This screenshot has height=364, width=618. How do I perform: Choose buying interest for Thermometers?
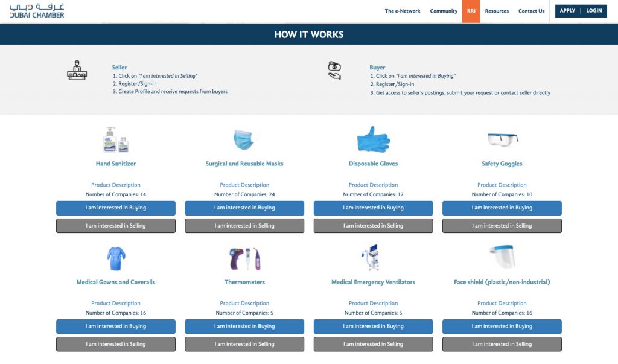tap(244, 327)
